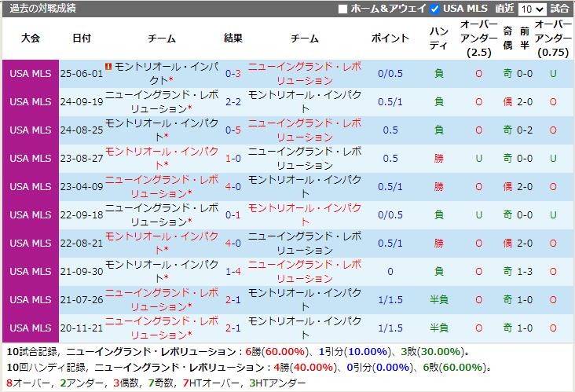Check the ホーム&アウェイ checkbox
575x392 pixels.
point(342,9)
